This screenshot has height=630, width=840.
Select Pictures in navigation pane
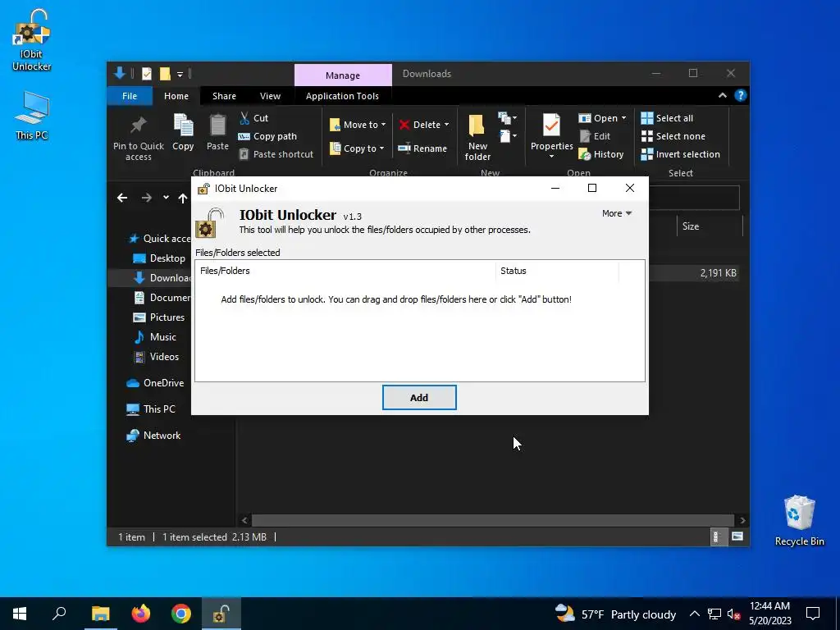click(159, 317)
